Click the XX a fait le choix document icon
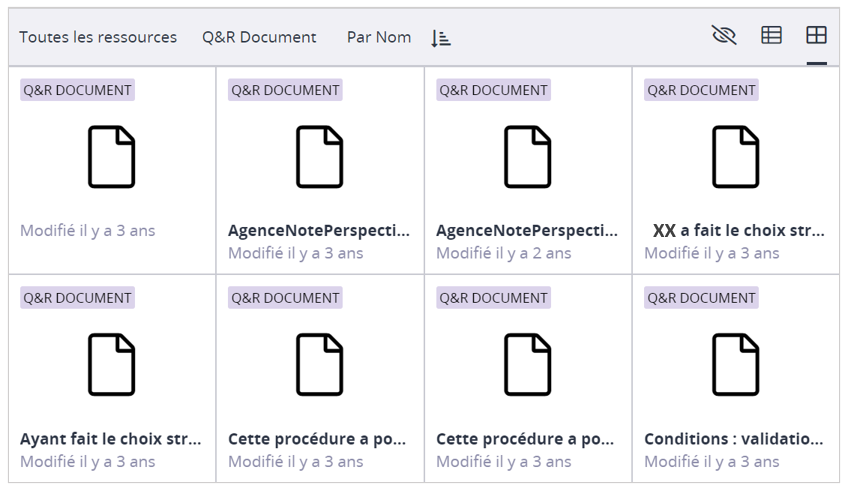The image size is (846, 489). (736, 157)
